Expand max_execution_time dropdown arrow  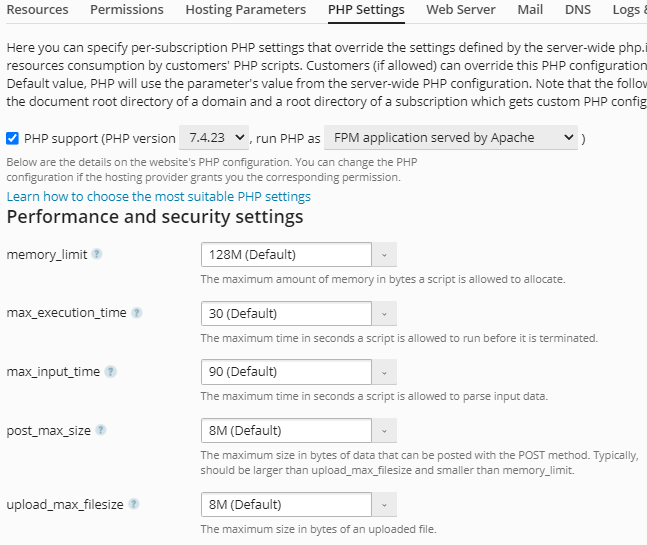pos(384,314)
